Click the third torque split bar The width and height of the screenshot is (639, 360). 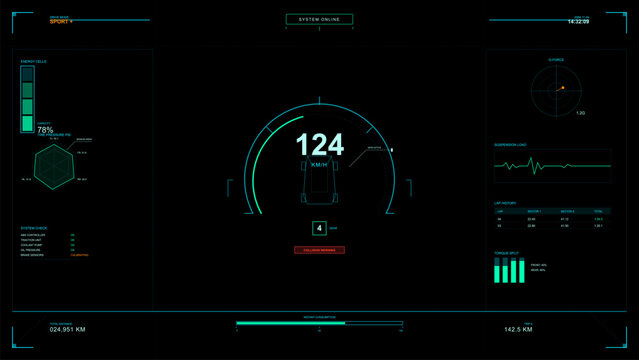[x=513, y=270]
